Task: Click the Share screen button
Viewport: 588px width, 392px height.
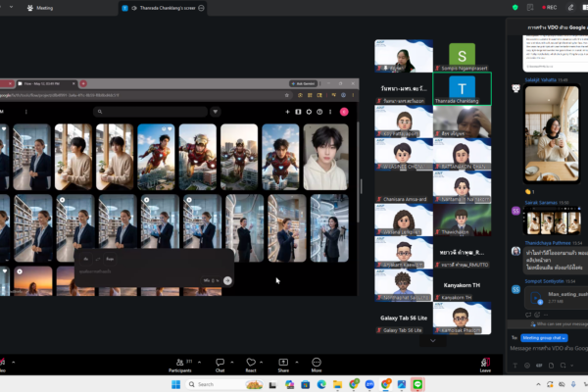Action: tap(283, 365)
